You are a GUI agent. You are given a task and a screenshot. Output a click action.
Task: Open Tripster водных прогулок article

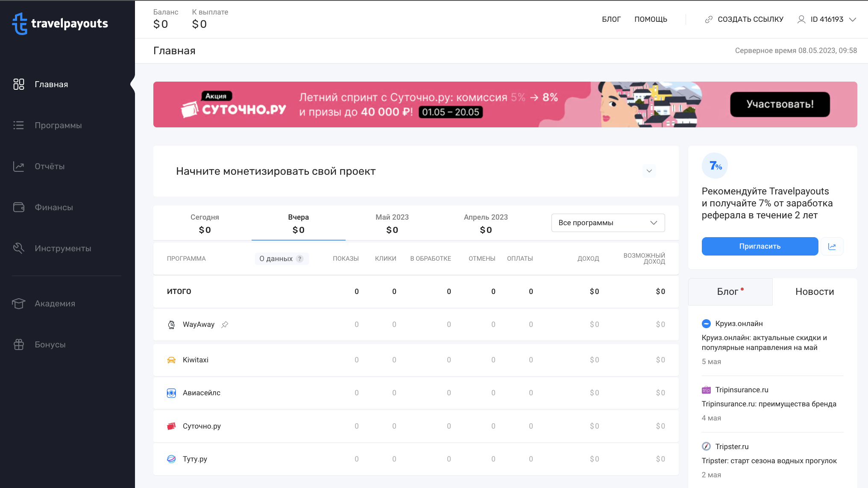[769, 461]
